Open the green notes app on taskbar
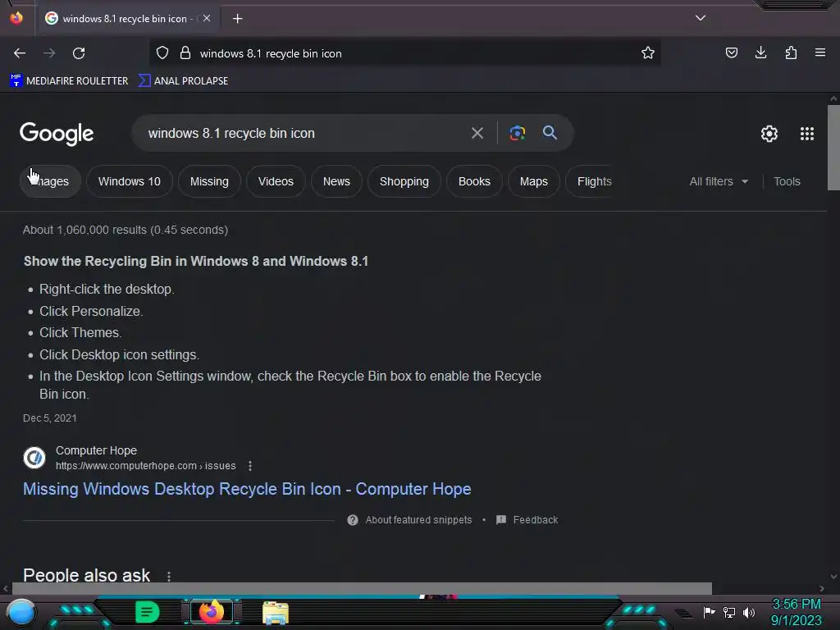This screenshot has height=630, width=840. click(148, 612)
